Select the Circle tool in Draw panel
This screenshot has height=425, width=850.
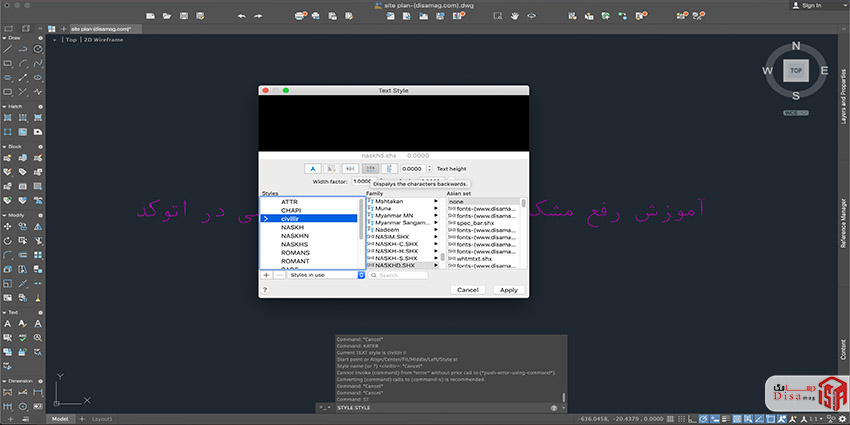point(38,49)
